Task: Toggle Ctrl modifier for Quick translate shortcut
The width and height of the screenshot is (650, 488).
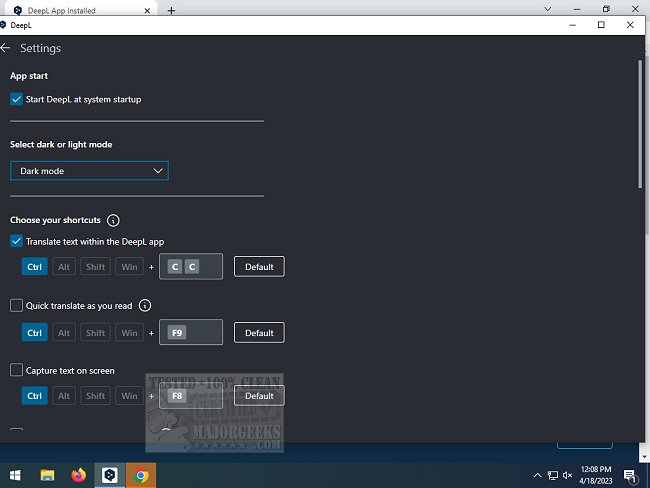Action: point(34,333)
